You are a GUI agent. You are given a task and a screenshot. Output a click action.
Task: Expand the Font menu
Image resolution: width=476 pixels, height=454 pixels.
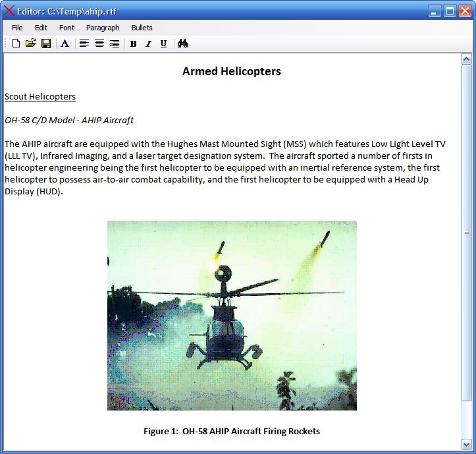[x=66, y=28]
